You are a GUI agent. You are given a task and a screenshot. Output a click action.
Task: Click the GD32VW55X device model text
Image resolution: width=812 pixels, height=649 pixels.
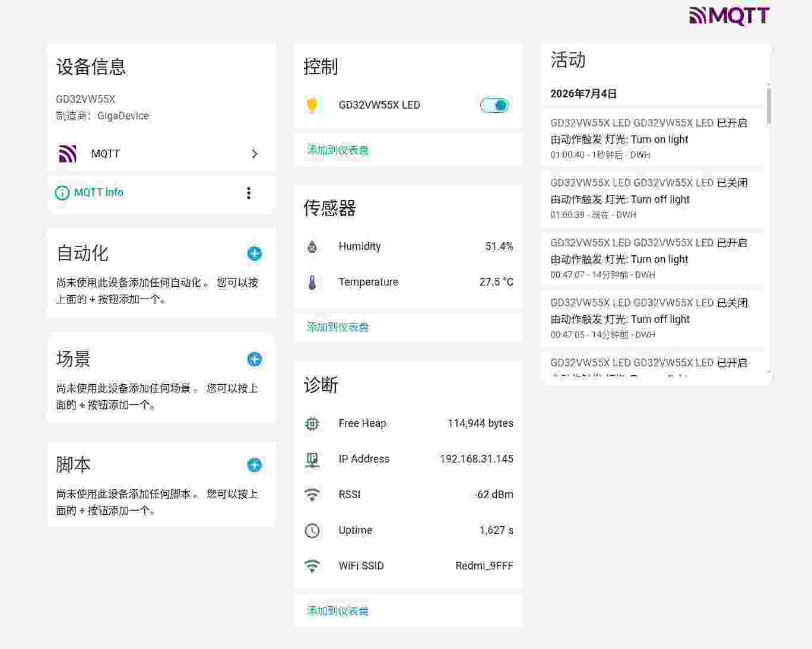pyautogui.click(x=85, y=99)
